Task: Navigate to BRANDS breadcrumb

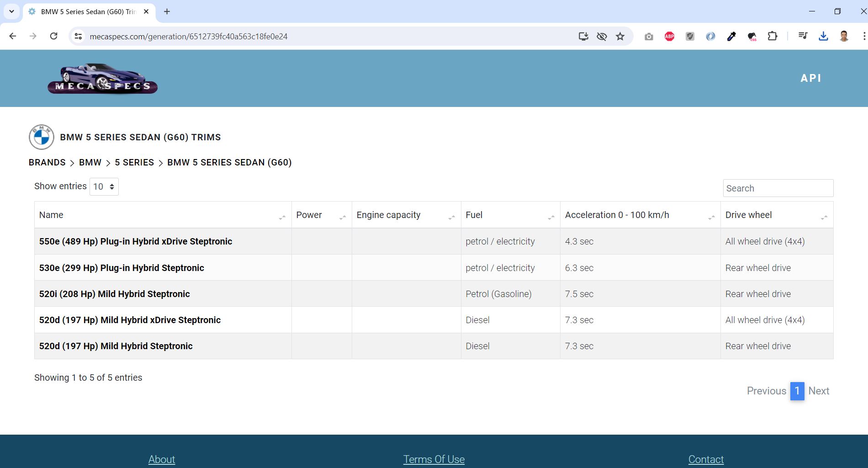Action: coord(47,162)
